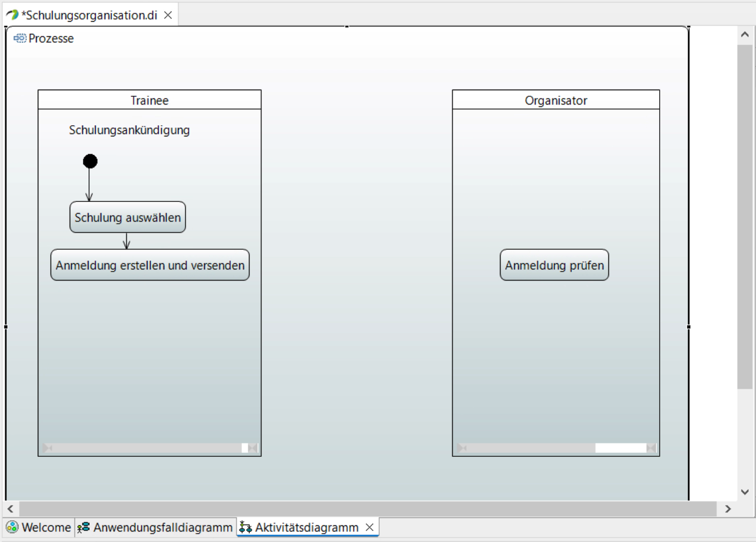
Task: Select the black initial node
Action: 90,161
